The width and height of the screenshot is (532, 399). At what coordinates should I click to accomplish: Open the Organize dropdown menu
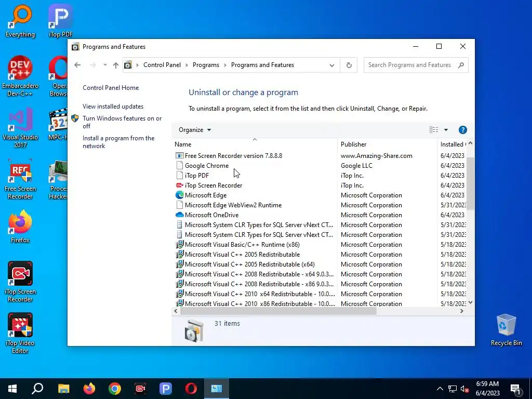[195, 130]
